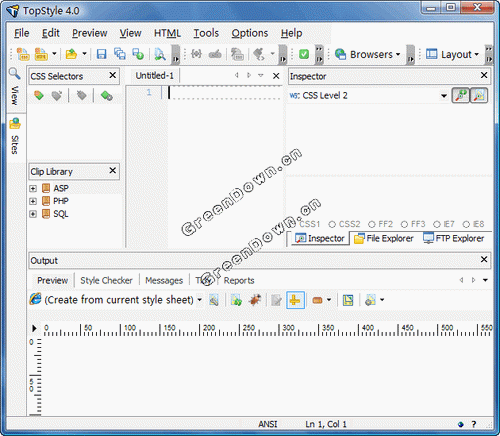This screenshot has width=500, height=436.
Task: Click the second Inspector filter icon button
Action: (x=479, y=96)
